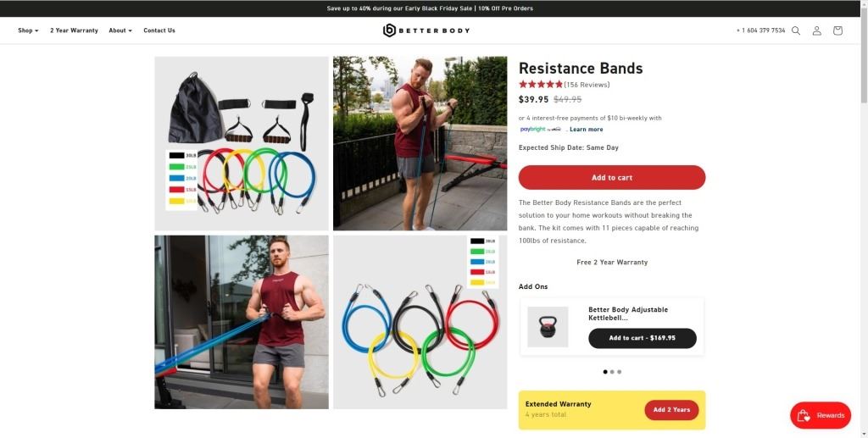
Task: Click the five-star rating icons
Action: tap(540, 85)
